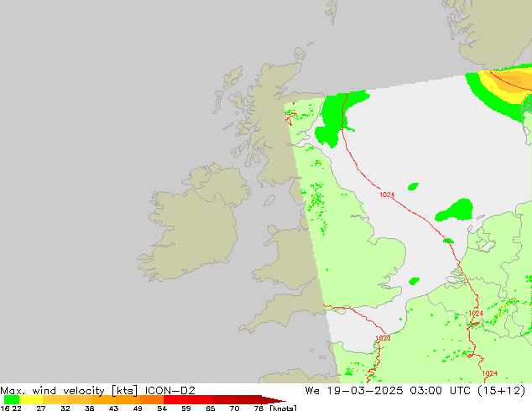Click the green 16–22 knots legend swatch

12,400
